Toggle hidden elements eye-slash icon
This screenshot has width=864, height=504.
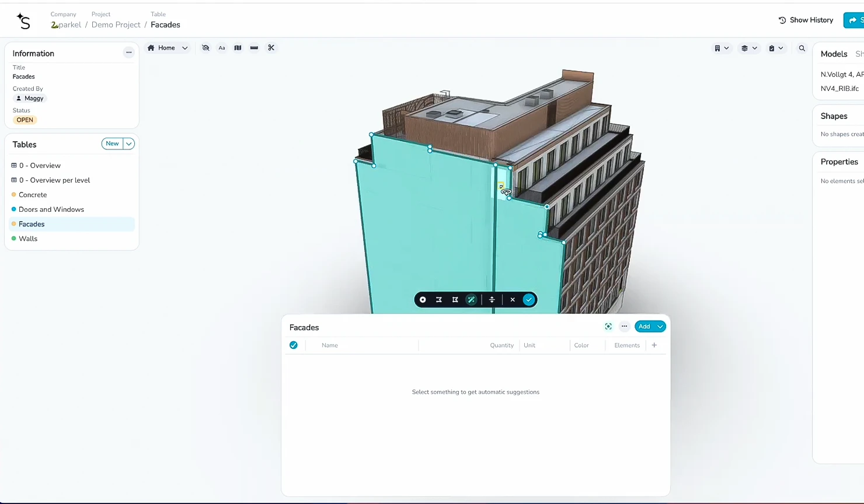[x=205, y=48]
